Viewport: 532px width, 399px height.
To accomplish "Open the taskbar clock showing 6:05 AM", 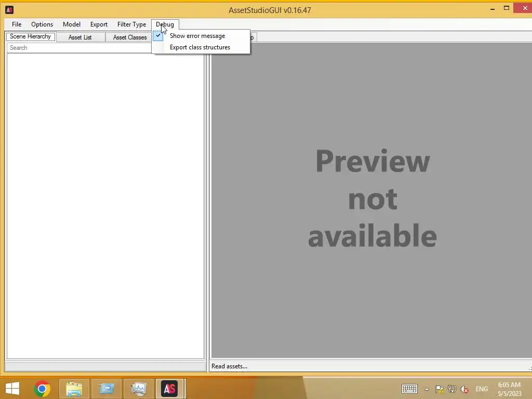I will pyautogui.click(x=509, y=389).
